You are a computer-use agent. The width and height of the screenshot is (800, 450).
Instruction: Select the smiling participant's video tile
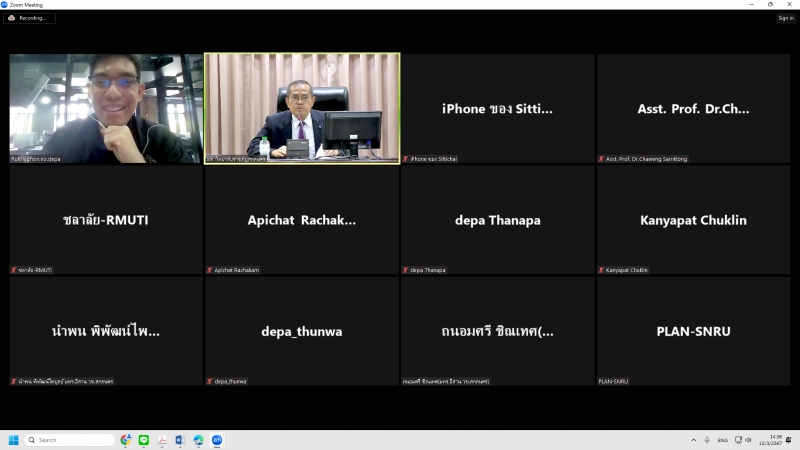[x=106, y=108]
